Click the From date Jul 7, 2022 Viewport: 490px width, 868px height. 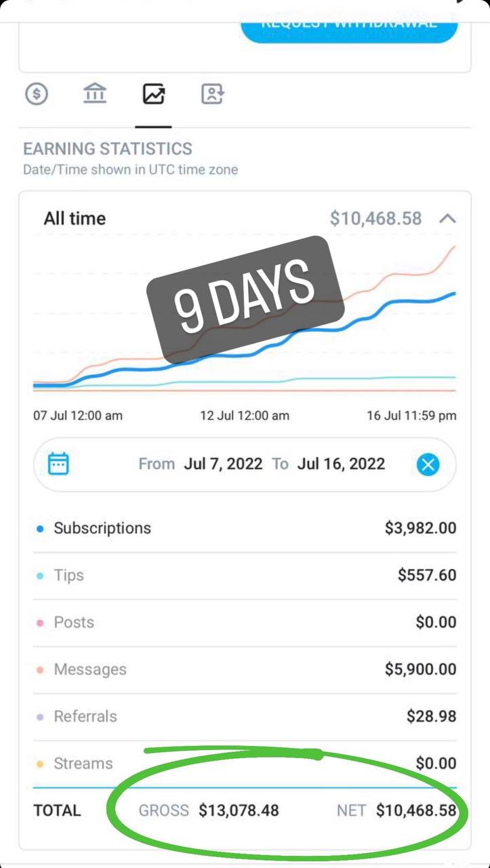223,465
